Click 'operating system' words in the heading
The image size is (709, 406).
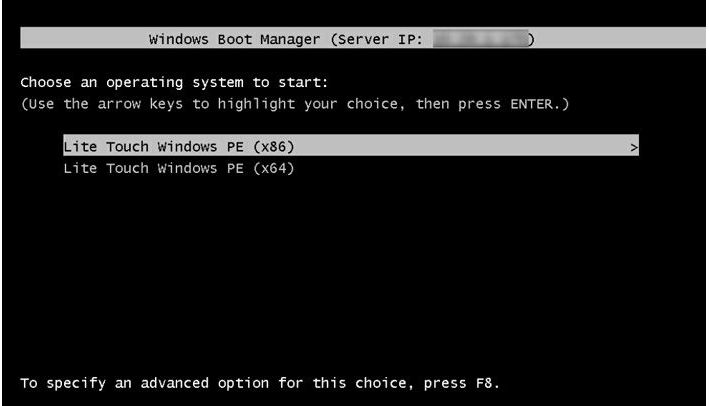[x=175, y=83]
